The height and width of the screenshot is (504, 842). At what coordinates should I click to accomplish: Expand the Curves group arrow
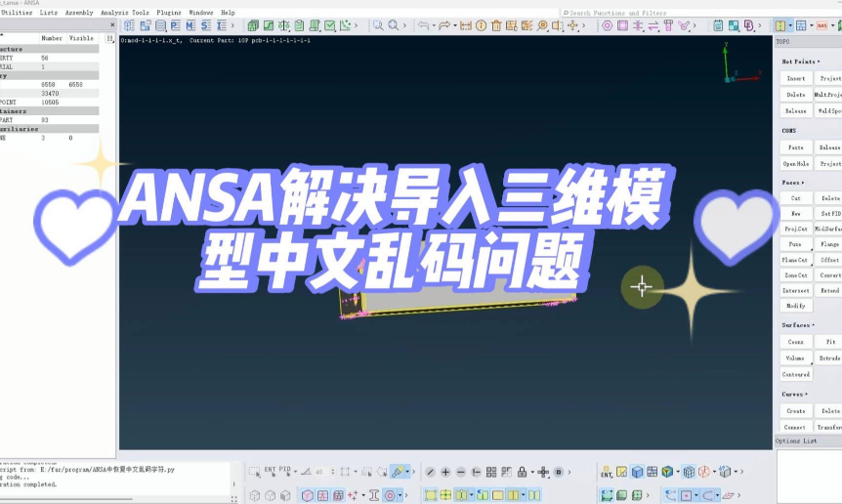click(807, 394)
